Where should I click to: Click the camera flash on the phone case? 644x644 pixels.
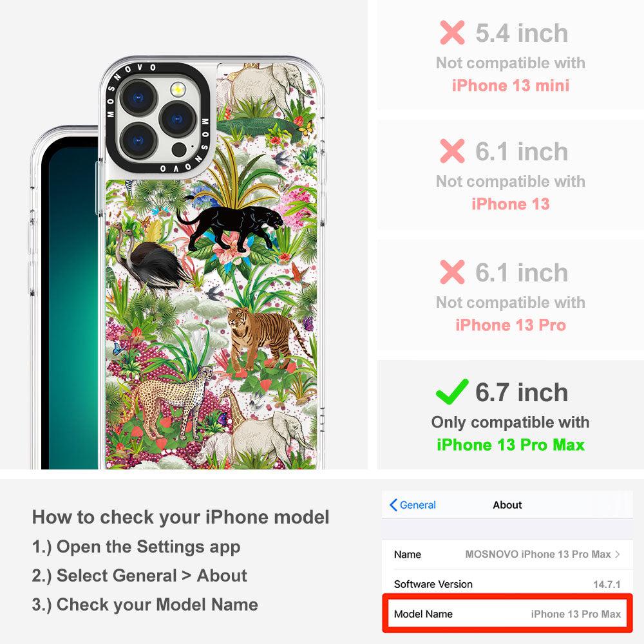pos(178,89)
